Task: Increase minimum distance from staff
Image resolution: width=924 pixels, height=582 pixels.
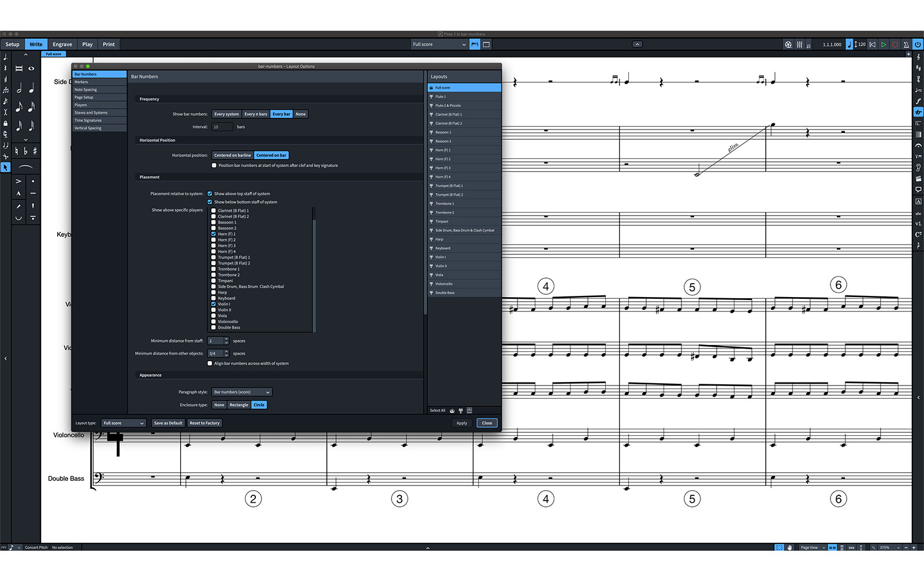Action: point(226,339)
